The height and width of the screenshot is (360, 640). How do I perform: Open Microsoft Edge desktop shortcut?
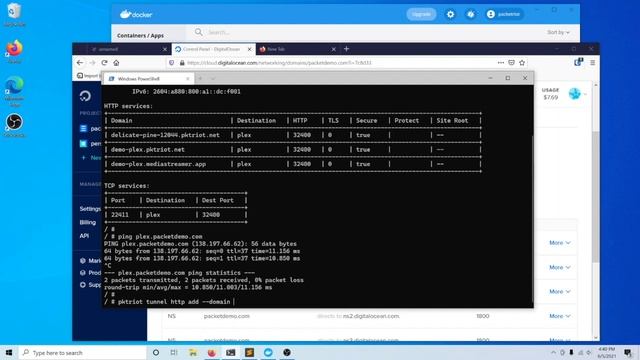[x=14, y=91]
